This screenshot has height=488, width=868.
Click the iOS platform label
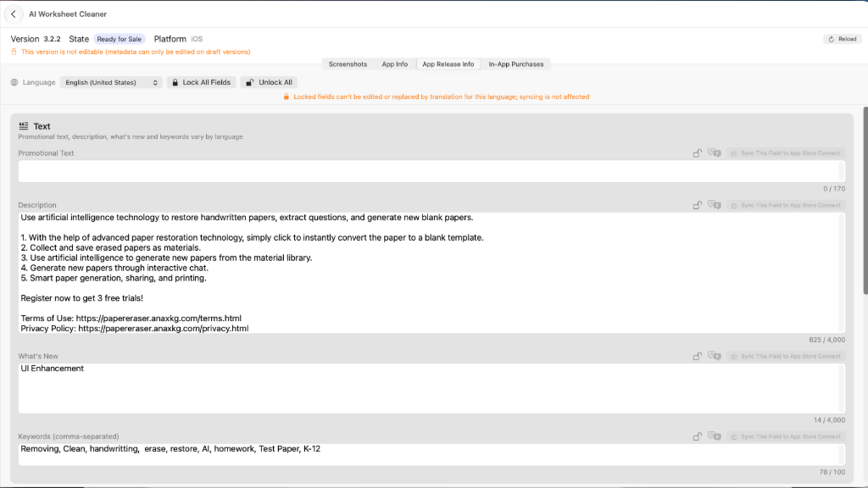click(x=197, y=39)
